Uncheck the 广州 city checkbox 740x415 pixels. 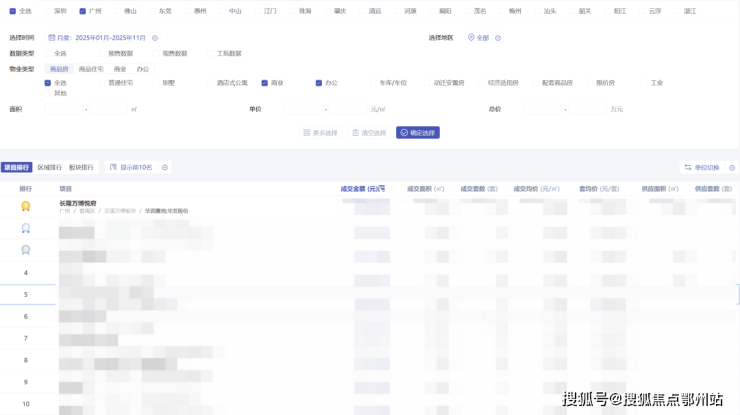pos(83,11)
